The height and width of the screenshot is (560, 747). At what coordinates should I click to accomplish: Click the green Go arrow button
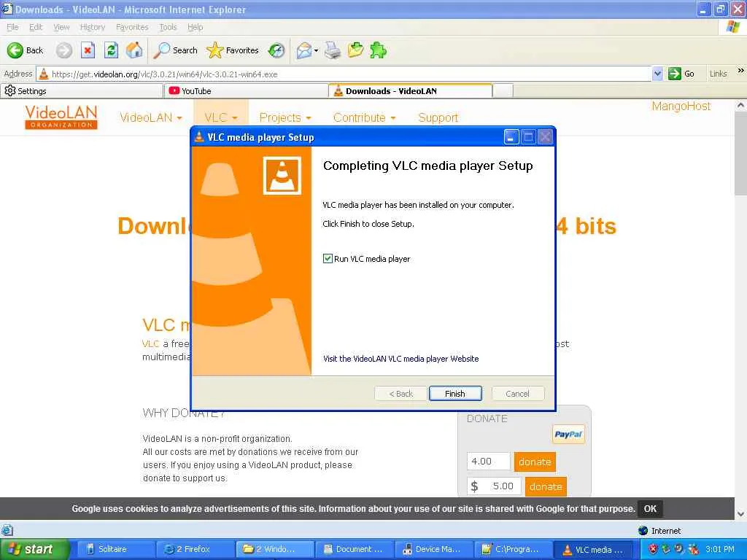coord(674,74)
